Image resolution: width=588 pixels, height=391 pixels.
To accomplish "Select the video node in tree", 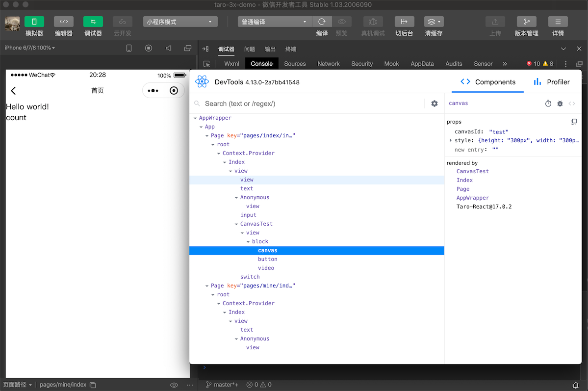I will point(266,268).
